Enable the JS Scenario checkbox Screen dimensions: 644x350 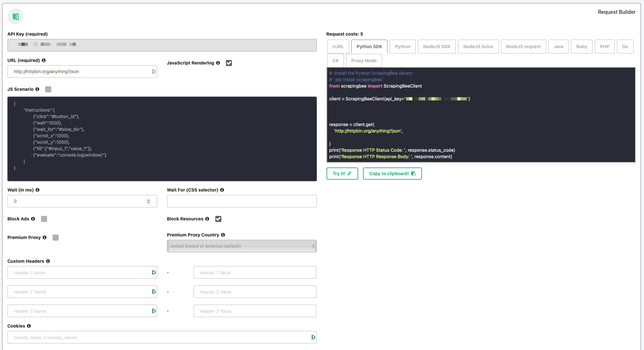click(48, 89)
